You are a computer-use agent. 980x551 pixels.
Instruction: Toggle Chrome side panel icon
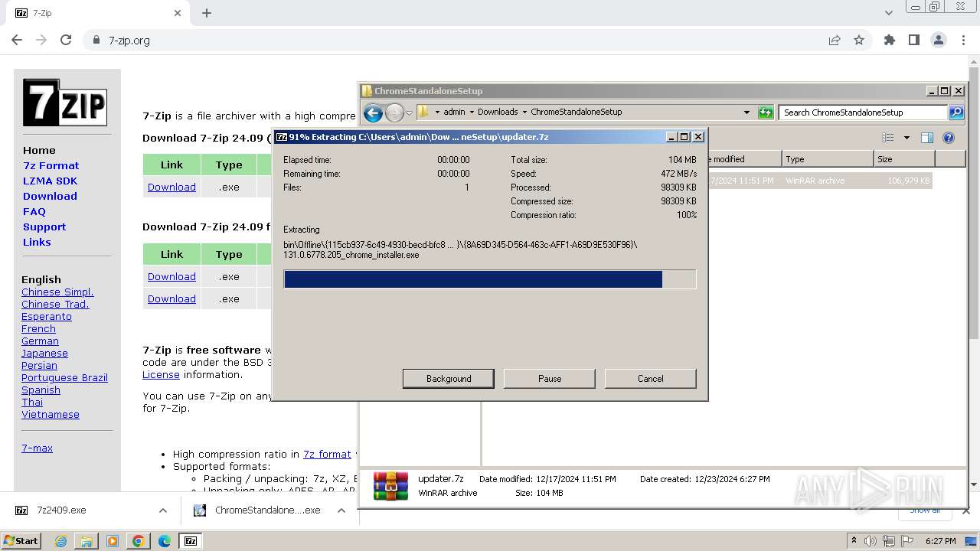click(914, 41)
